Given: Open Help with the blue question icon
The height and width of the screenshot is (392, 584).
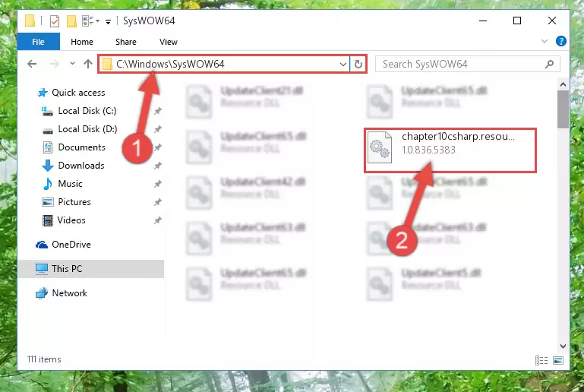Looking at the screenshot, I should coord(561,41).
